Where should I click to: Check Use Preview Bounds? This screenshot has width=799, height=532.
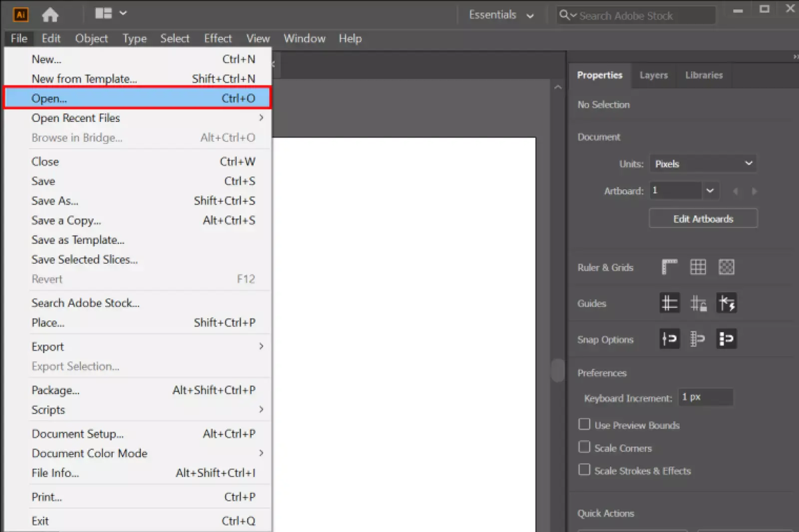coord(584,424)
